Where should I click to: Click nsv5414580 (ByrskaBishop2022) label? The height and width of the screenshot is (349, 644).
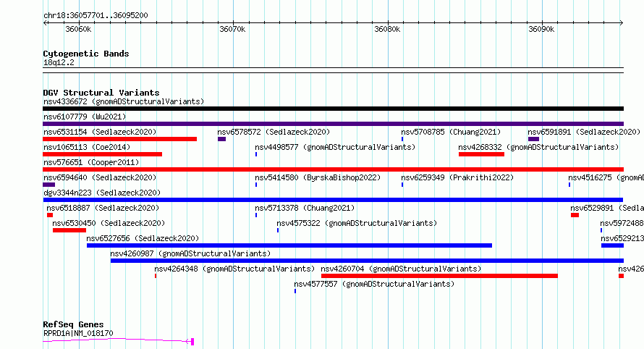pyautogui.click(x=318, y=177)
